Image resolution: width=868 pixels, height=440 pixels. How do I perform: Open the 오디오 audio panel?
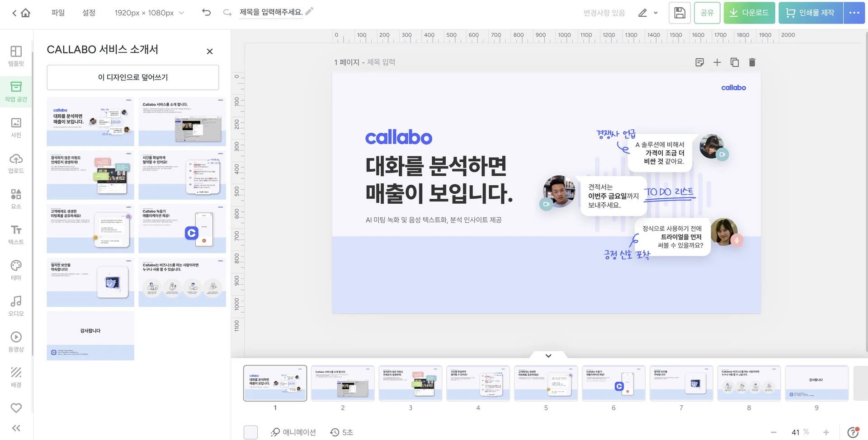pos(16,306)
